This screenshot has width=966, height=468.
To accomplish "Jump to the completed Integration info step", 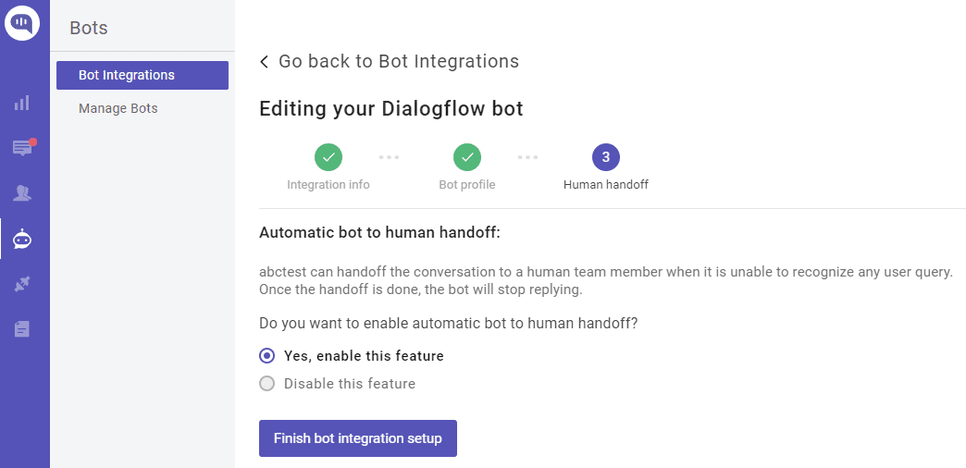I will (x=328, y=157).
